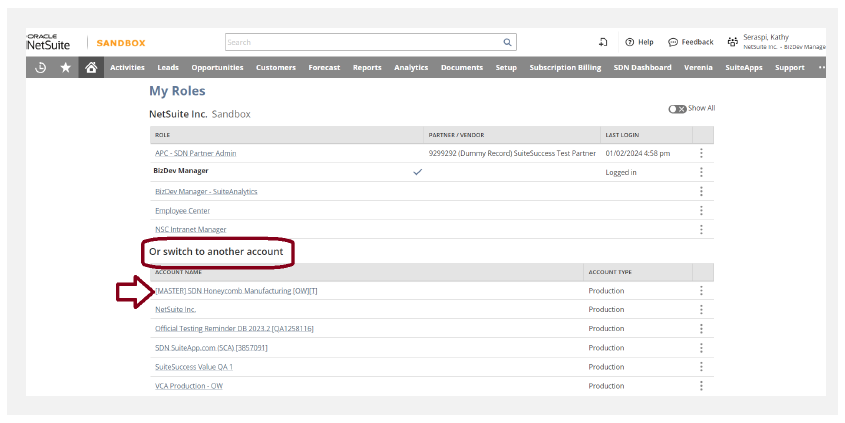Click the Account Type column header
The height and width of the screenshot is (423, 845).
(610, 272)
